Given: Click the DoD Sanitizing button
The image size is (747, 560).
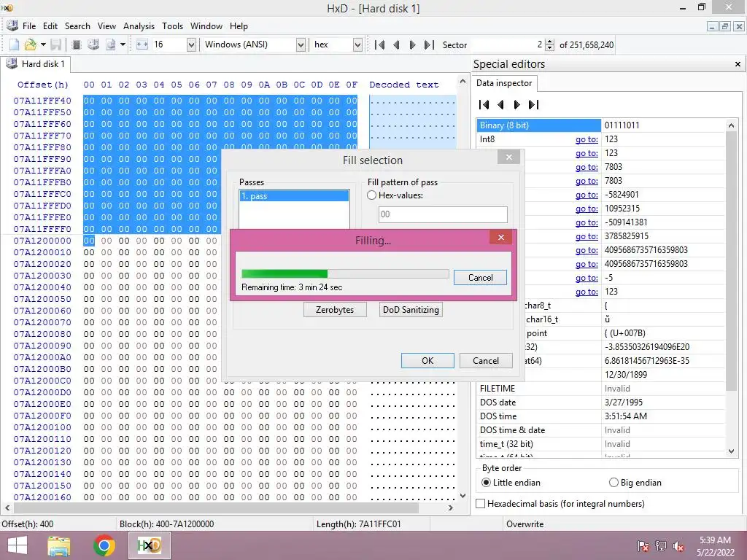Looking at the screenshot, I should click(x=411, y=309).
